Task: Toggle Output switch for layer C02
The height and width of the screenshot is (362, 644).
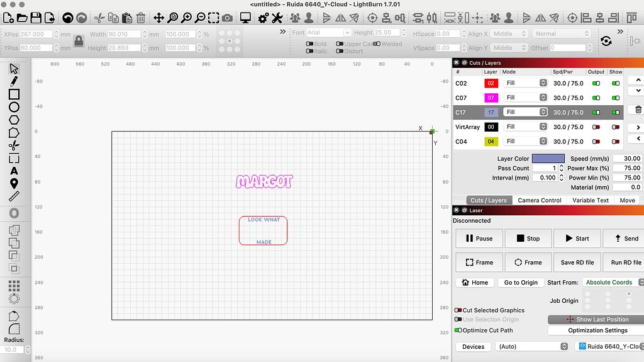Action: tap(596, 83)
